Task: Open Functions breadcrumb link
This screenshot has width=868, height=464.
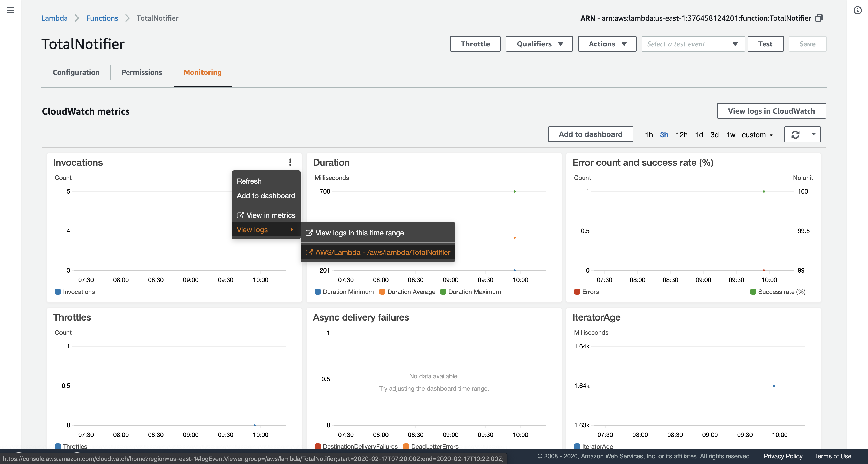Action: [x=102, y=18]
